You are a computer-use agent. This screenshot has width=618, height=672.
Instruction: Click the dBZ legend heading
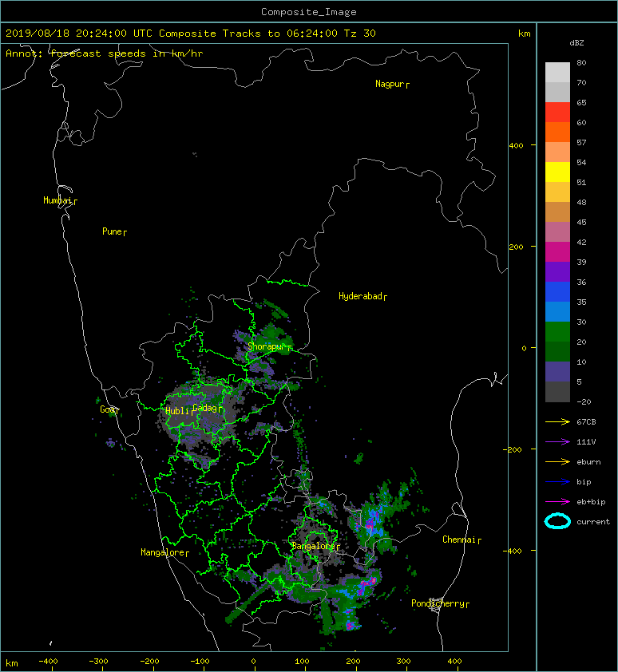[x=576, y=43]
